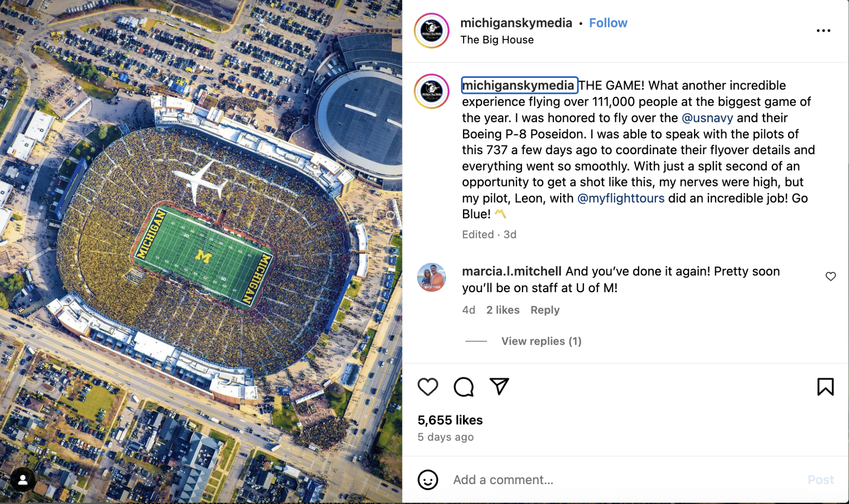View 2 likes on marcia's comment
Viewport: 849px width, 504px height.
tap(502, 310)
